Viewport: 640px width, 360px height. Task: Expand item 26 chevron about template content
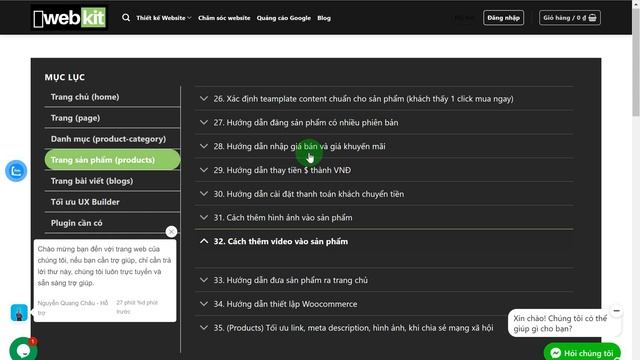coord(204,99)
